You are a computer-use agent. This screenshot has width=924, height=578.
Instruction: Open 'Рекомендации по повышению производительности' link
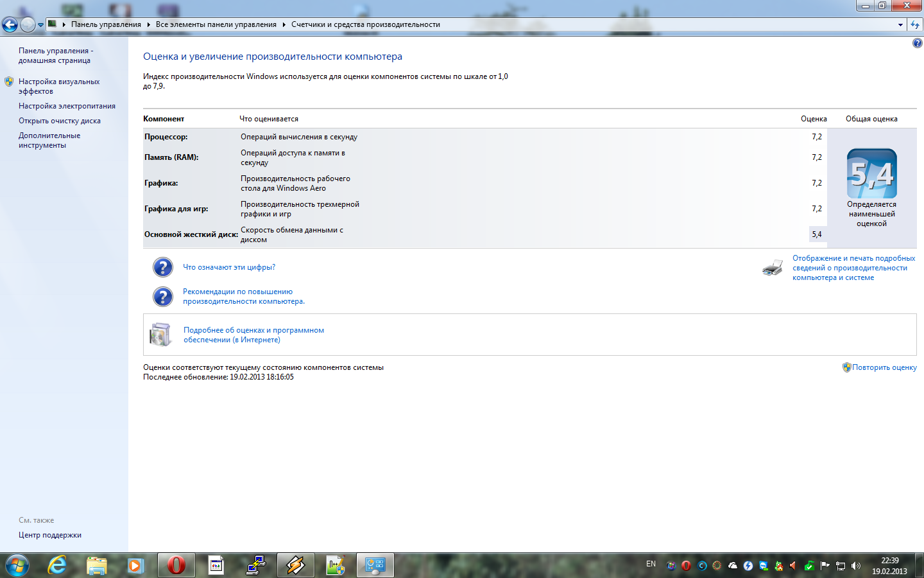click(x=244, y=296)
